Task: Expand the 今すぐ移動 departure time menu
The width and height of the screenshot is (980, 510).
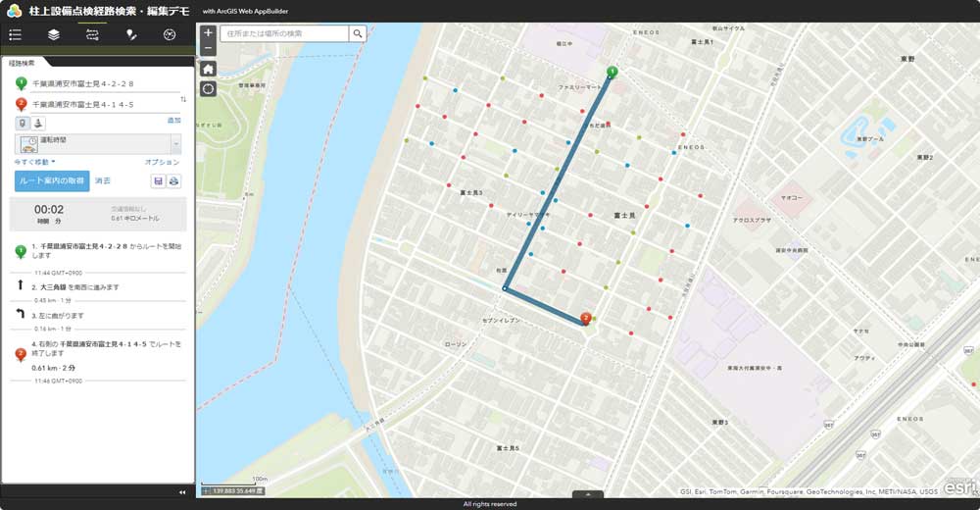Action: click(34, 162)
